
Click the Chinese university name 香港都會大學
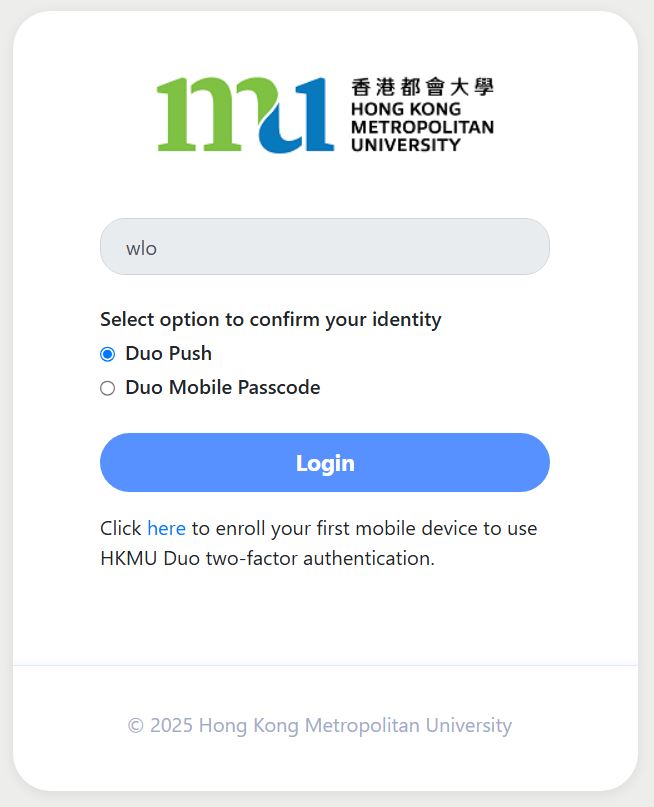(422, 87)
